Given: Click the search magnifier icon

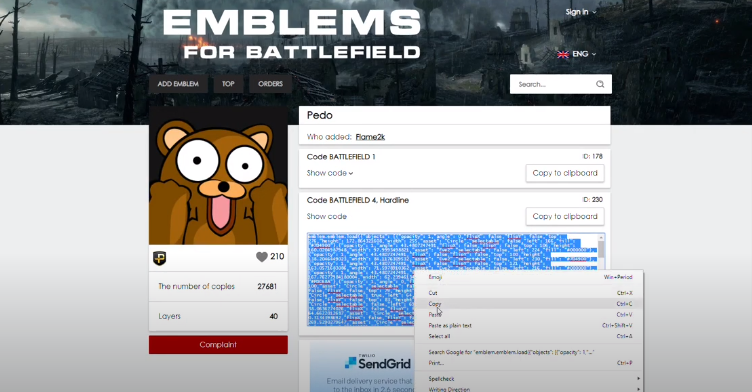Looking at the screenshot, I should click(x=599, y=84).
